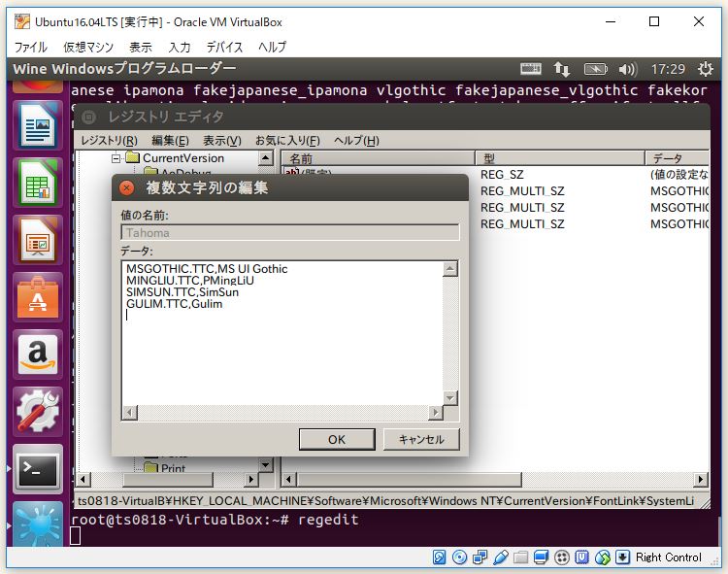
Task: Click the VirtualBox network status icon
Action: coord(480,557)
